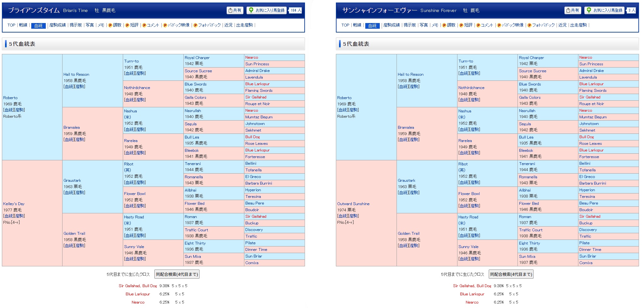This screenshot has height=308, width=644.
Task: Open premium コメント in Brian's Time navigation
Action: [151, 25]
